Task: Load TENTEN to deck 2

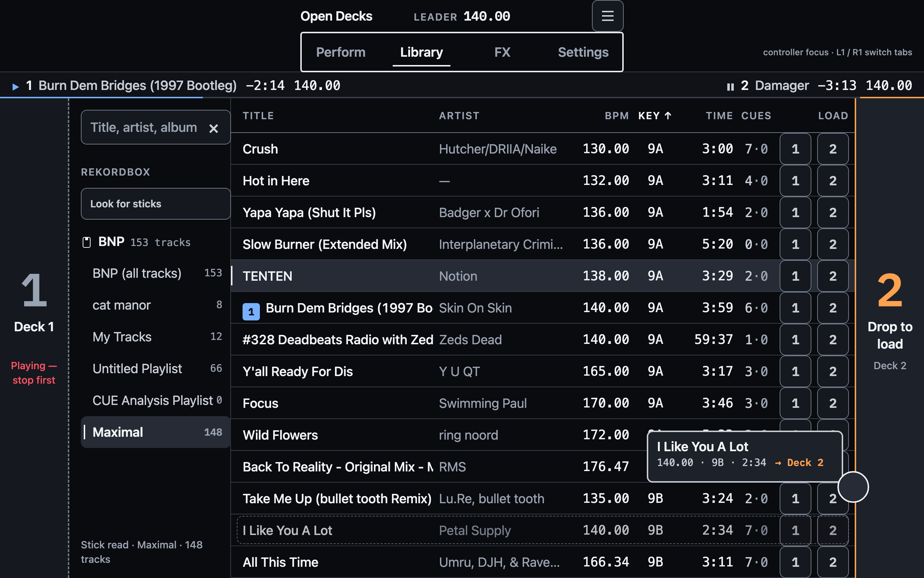Action: pos(833,276)
